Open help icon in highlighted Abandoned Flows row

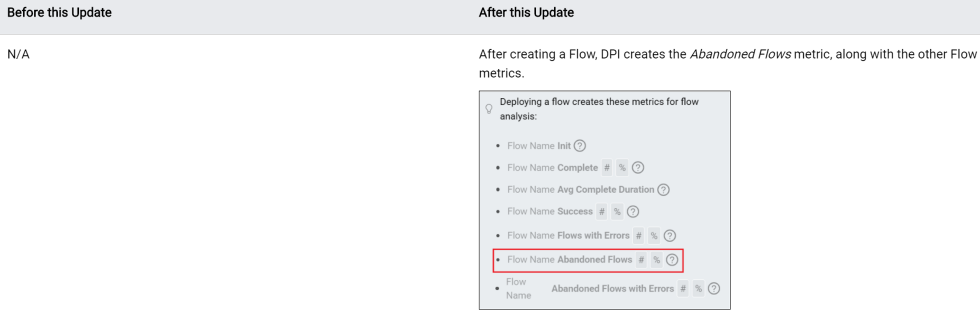672,260
